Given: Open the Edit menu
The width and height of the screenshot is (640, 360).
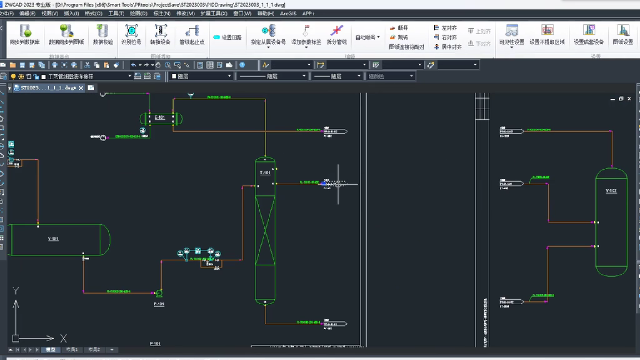Looking at the screenshot, I should click(x=27, y=13).
